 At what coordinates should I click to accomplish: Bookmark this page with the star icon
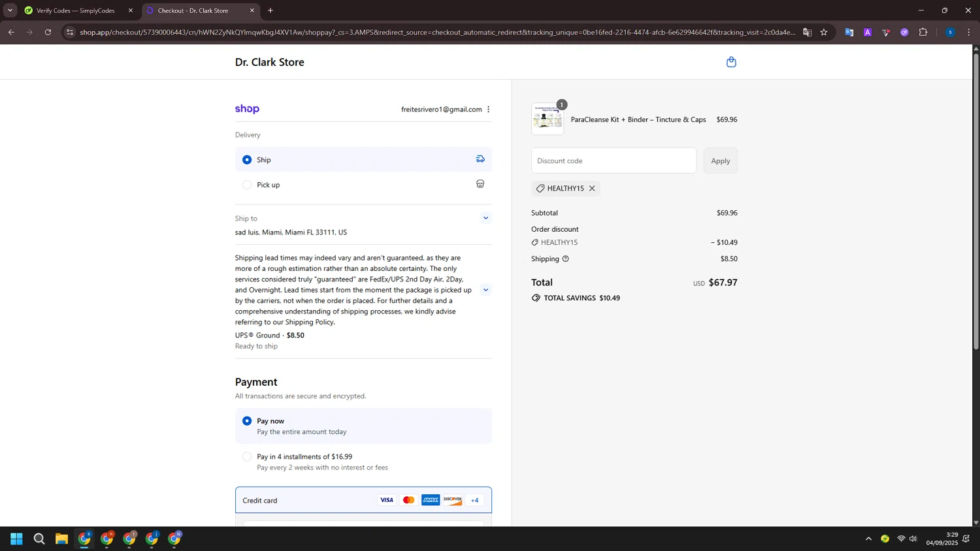click(x=824, y=32)
